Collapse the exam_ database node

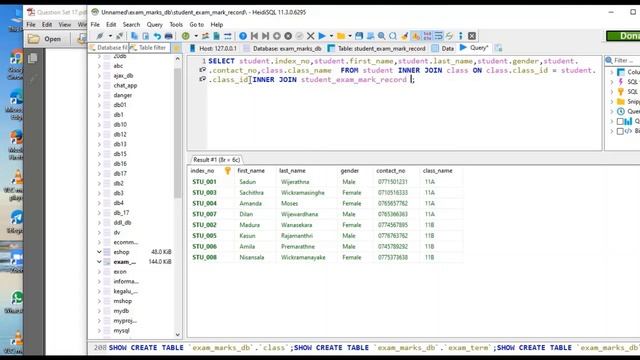tap(99, 262)
